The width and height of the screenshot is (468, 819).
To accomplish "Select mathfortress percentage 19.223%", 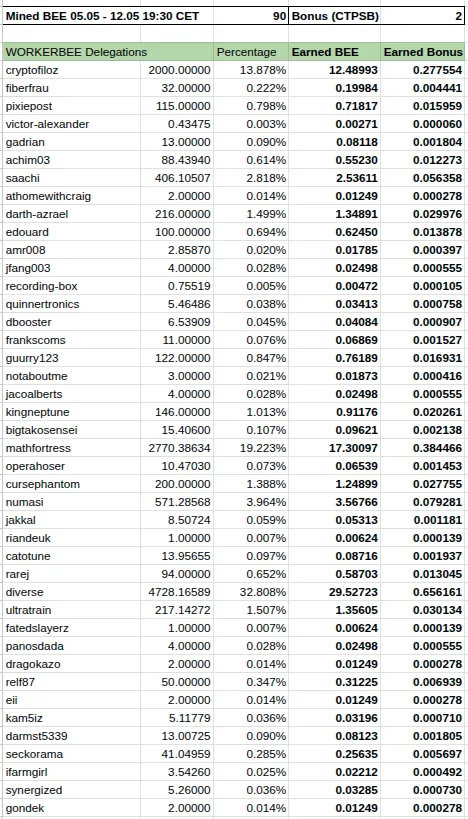I will click(251, 448).
